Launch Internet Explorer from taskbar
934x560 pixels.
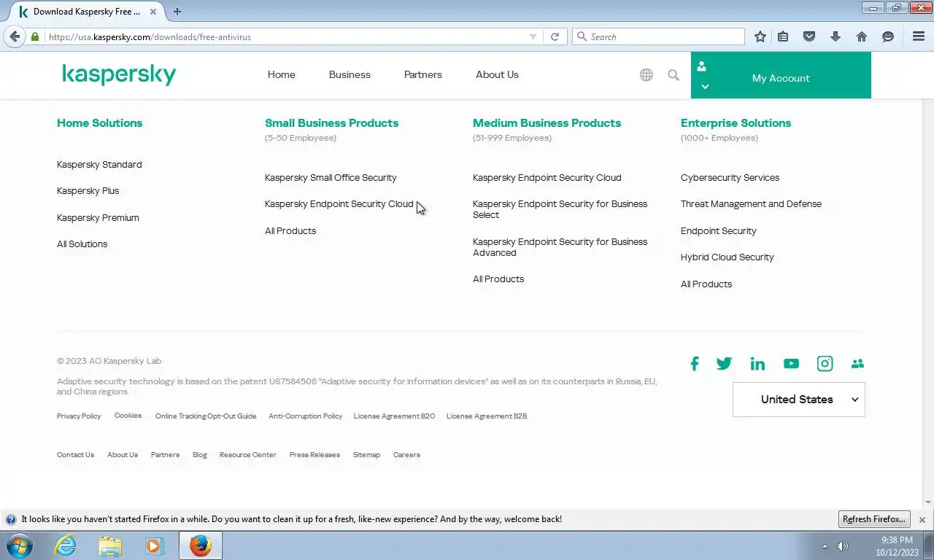point(65,545)
